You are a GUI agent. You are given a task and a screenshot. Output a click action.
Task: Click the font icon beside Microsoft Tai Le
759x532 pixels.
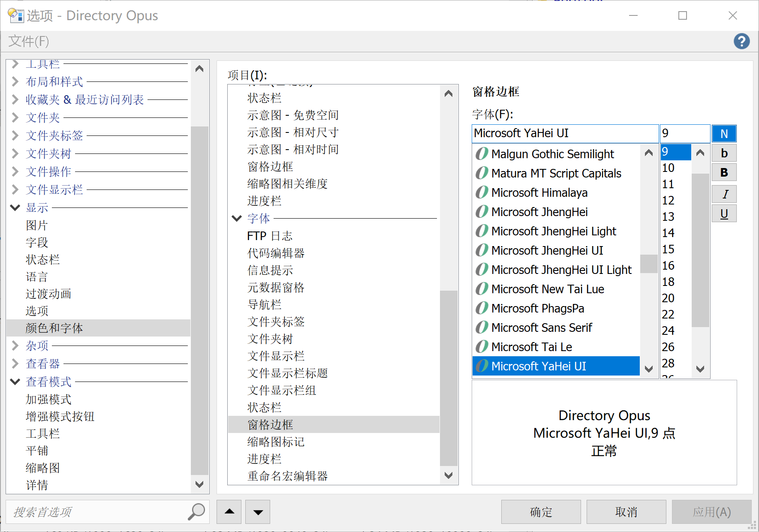click(x=482, y=346)
